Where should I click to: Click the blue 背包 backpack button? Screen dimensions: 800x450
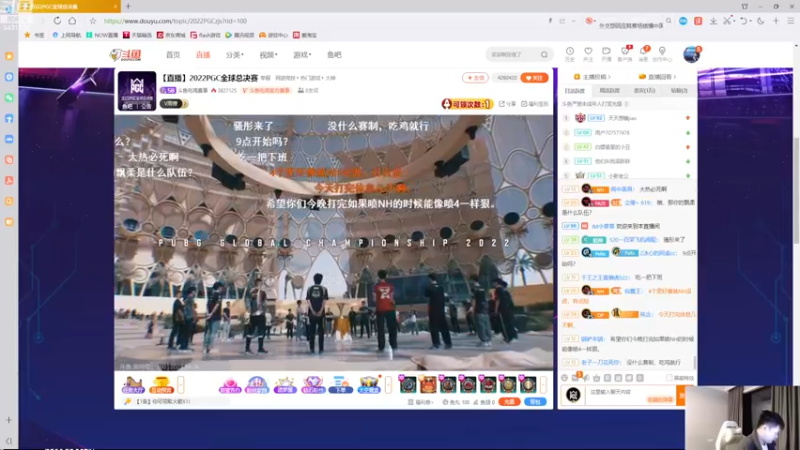(x=535, y=402)
